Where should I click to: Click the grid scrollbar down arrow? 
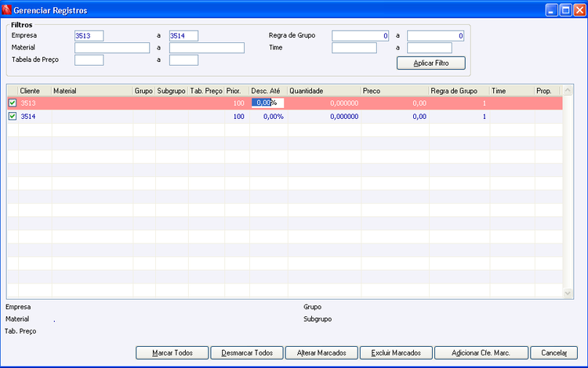(568, 293)
